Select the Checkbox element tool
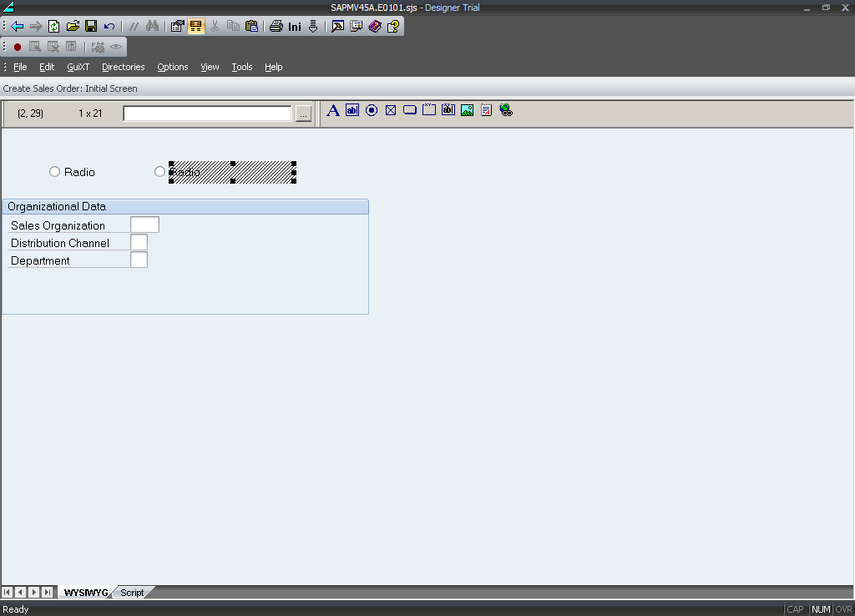Screen dimensions: 855x616 pos(391,110)
